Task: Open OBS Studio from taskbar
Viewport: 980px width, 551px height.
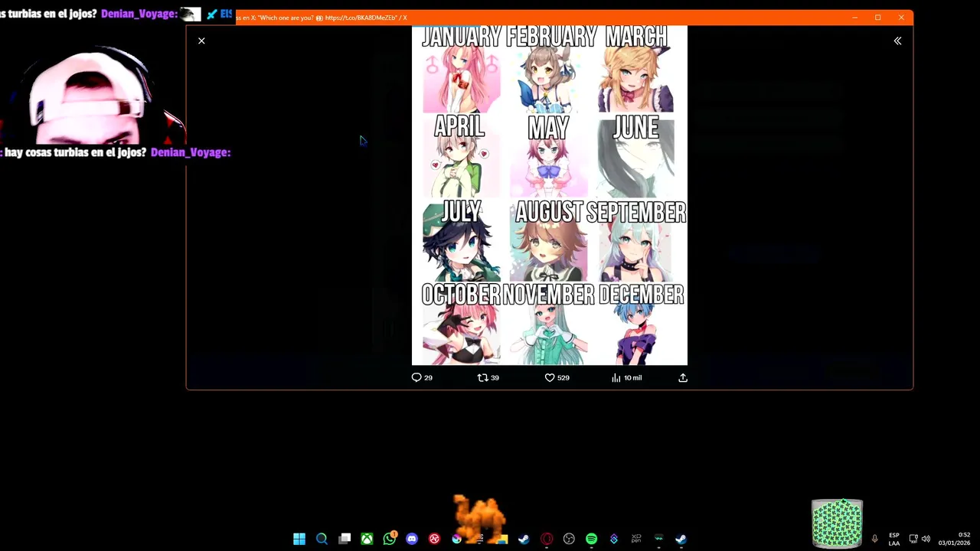Action: coord(569,539)
